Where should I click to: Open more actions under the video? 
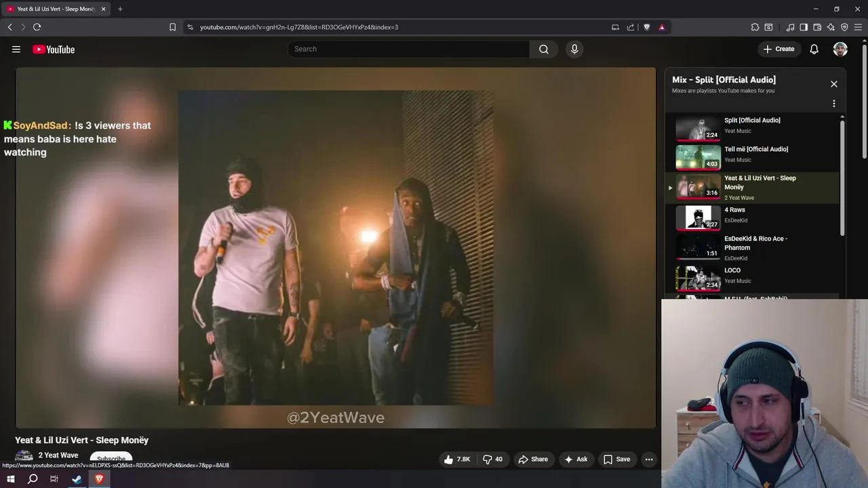pos(649,460)
